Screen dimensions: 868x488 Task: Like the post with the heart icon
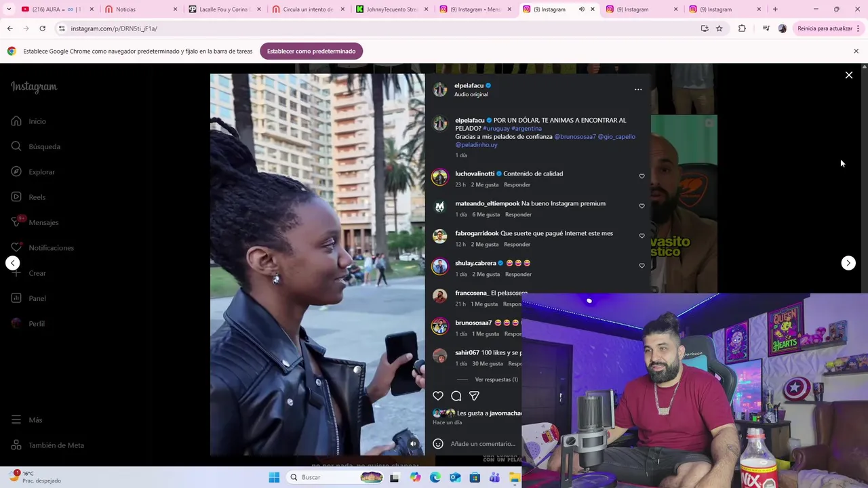point(438,396)
